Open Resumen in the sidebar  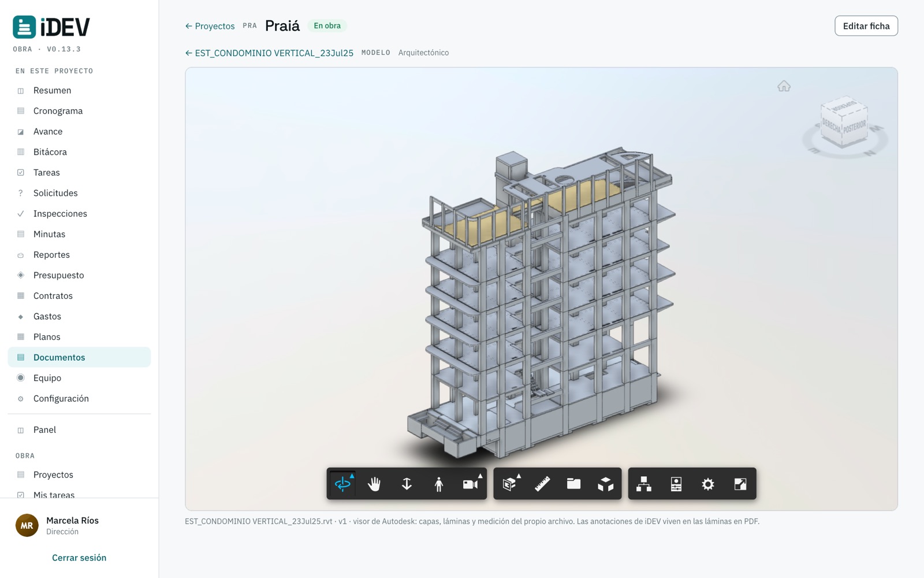[79, 90]
